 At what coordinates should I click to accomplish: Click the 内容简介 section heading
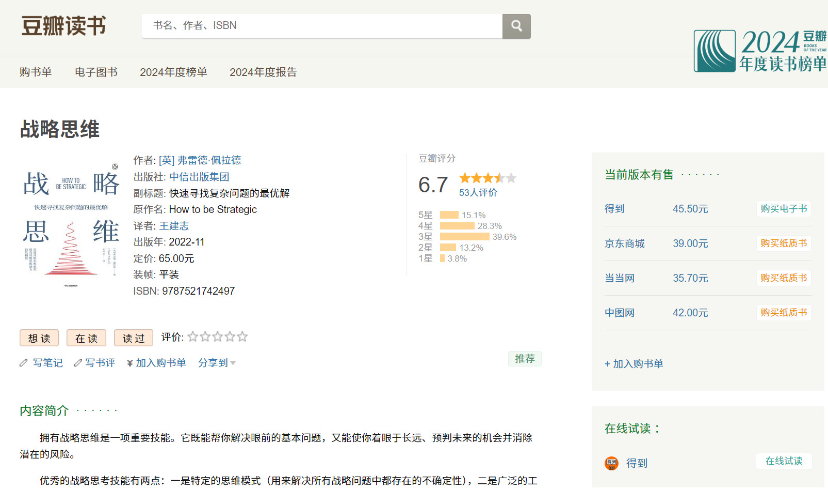tap(44, 410)
